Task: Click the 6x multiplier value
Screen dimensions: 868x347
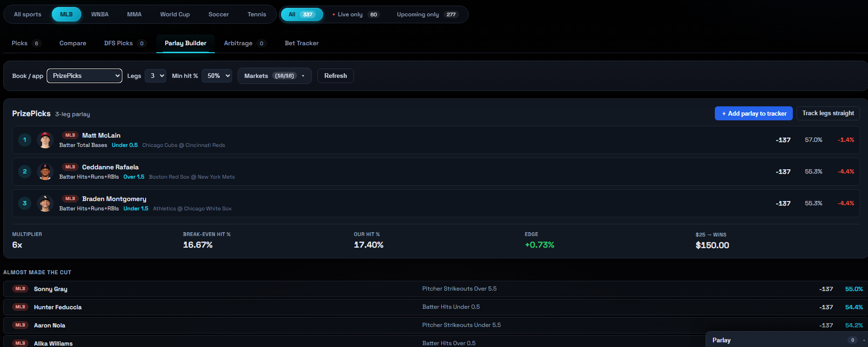Action: click(x=17, y=245)
